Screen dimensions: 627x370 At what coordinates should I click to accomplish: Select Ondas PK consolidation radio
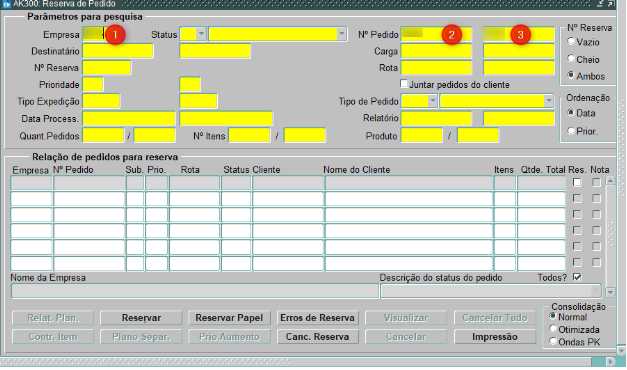(x=553, y=342)
